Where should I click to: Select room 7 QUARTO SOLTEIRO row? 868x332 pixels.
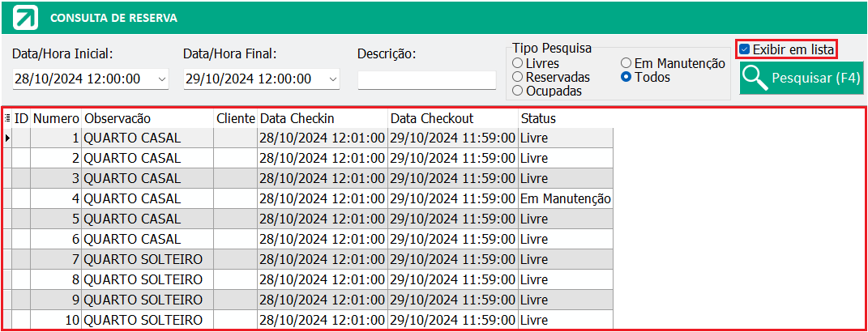coord(308,259)
